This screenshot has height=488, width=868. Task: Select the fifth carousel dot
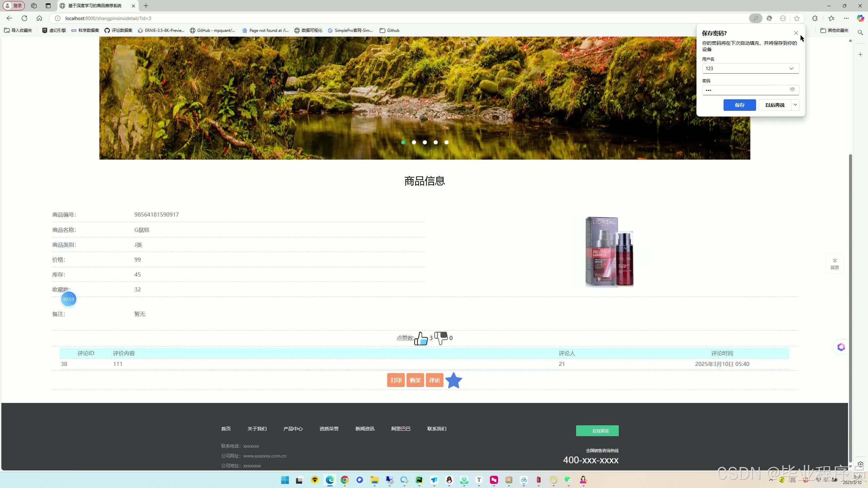pyautogui.click(x=447, y=142)
